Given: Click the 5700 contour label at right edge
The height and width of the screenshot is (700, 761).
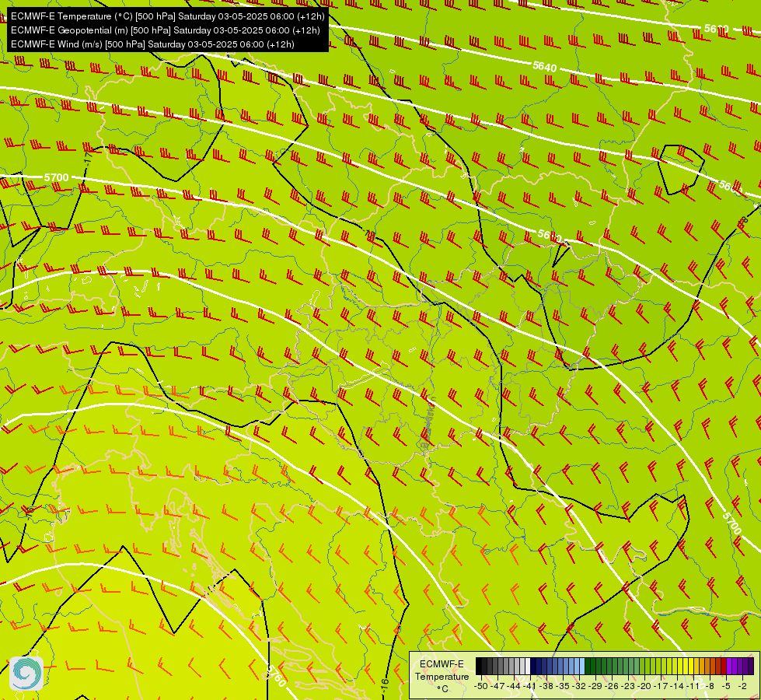Looking at the screenshot, I should point(731,523).
